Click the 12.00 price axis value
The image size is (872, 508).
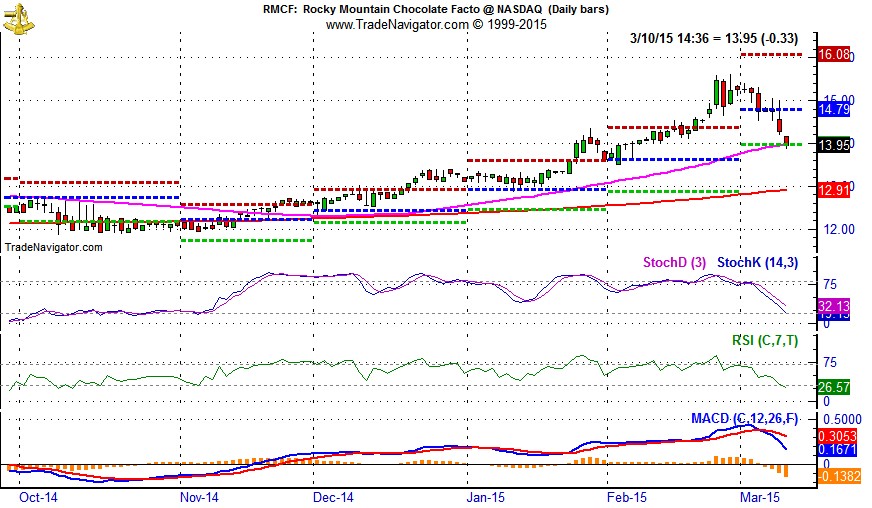(x=839, y=229)
